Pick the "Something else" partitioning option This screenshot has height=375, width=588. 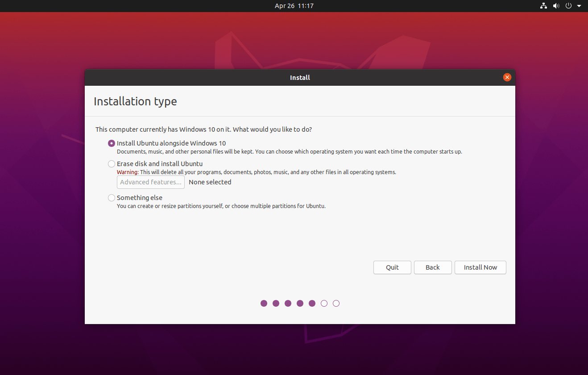click(111, 198)
